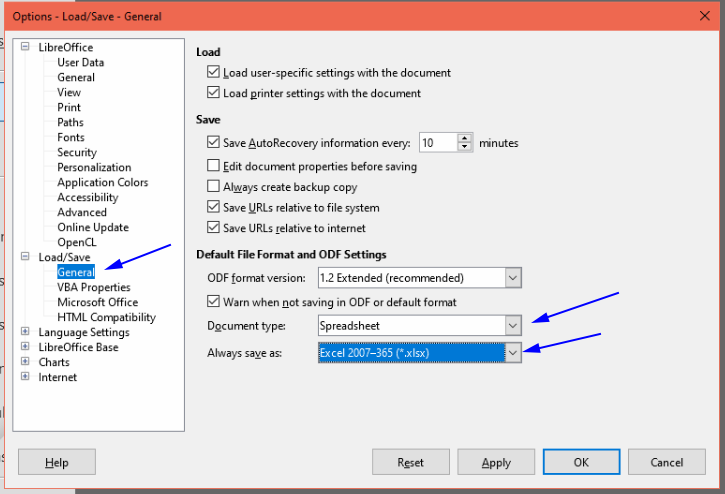This screenshot has width=725, height=494.
Task: Select VBA Properties in the tree
Action: [x=94, y=287]
